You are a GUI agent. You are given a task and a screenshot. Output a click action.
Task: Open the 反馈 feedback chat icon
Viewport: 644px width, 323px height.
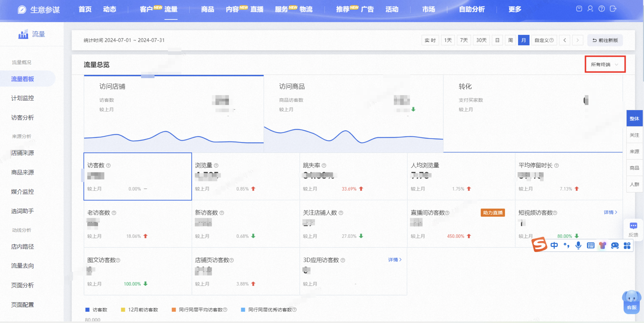633,226
